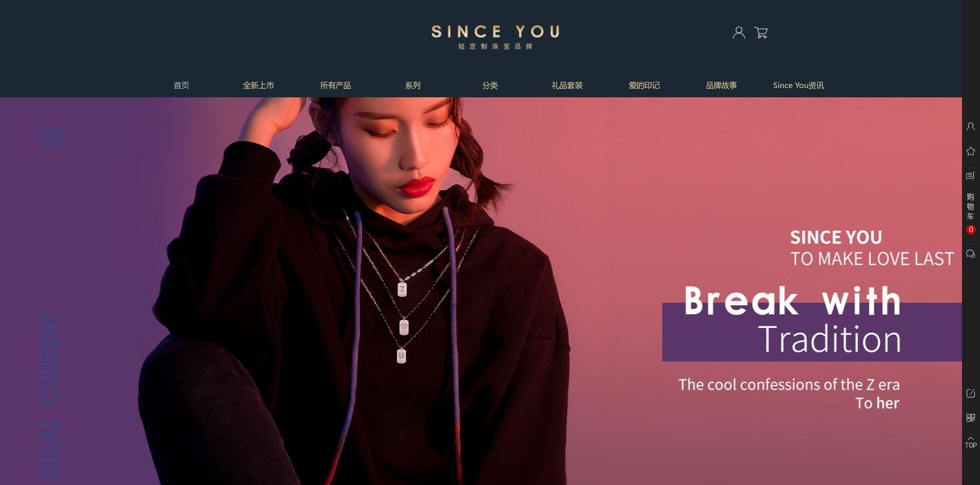Expand the 分类 navigation menu

point(490,85)
